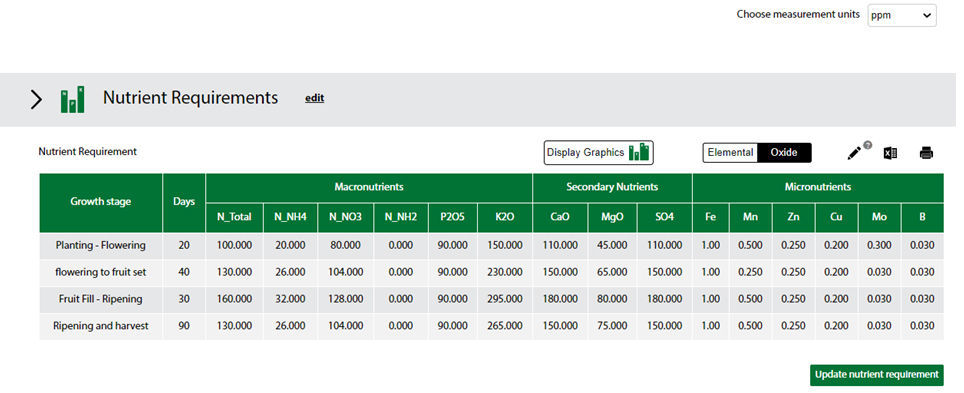Collapse the Nutrient Requirements section chevron
This screenshot has width=964, height=393.
point(36,100)
